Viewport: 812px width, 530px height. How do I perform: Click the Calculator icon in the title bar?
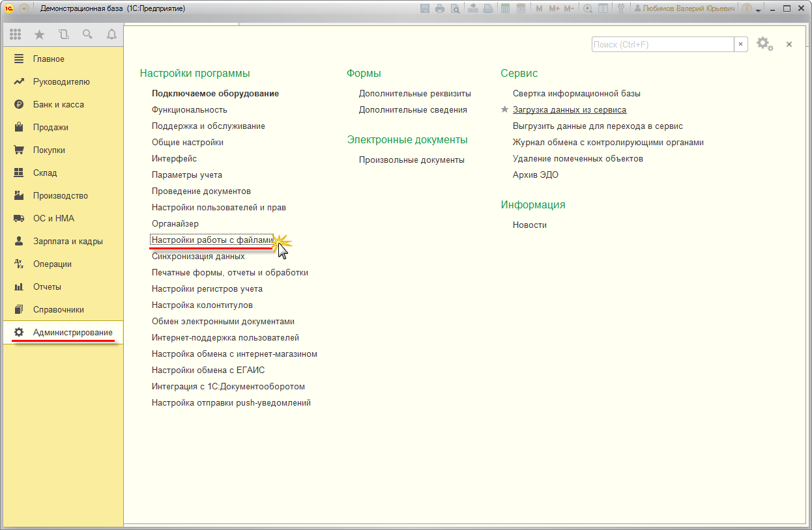pyautogui.click(x=505, y=8)
